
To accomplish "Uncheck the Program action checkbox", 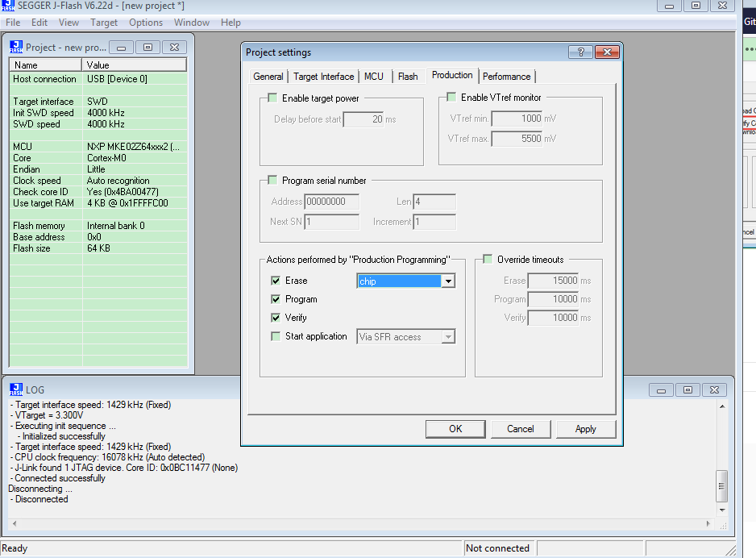I will [x=276, y=299].
